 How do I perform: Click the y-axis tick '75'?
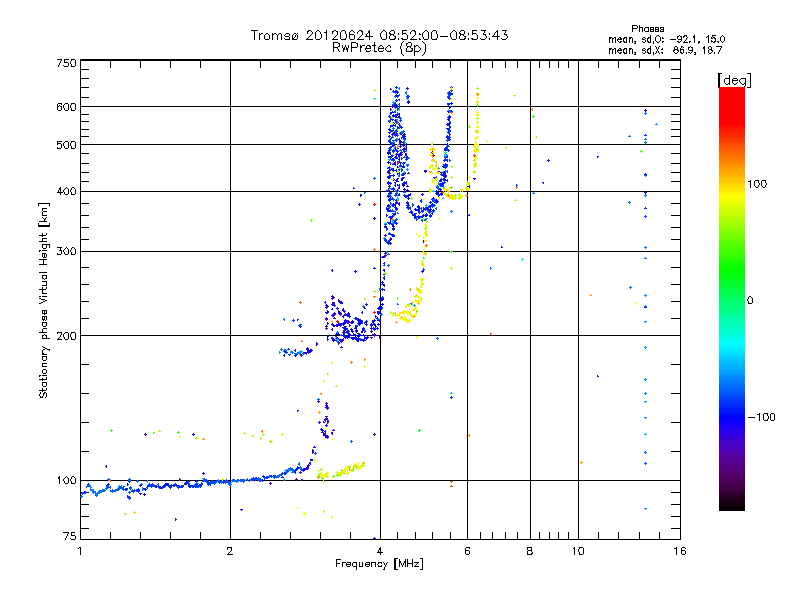point(70,536)
